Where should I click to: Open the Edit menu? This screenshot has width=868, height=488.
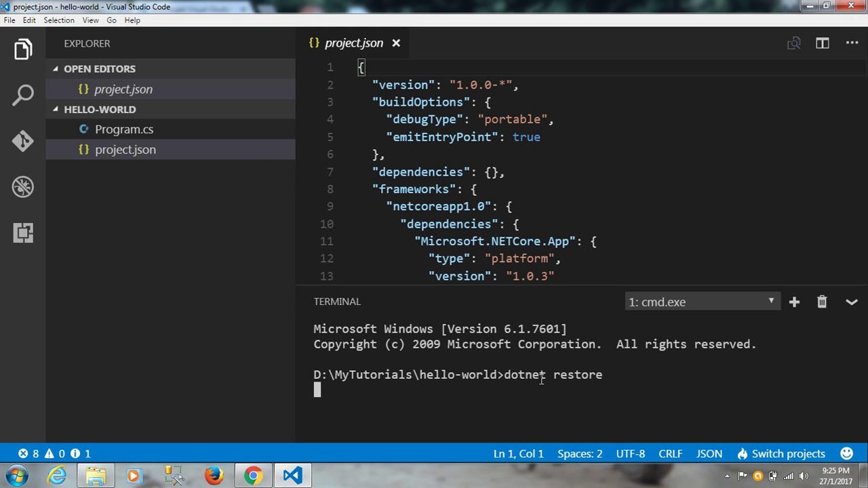pyautogui.click(x=29, y=20)
